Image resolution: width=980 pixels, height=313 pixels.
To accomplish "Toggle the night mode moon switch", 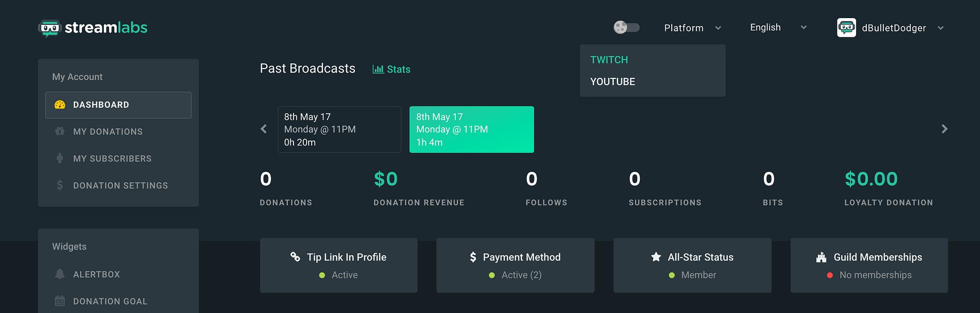I will [x=627, y=27].
